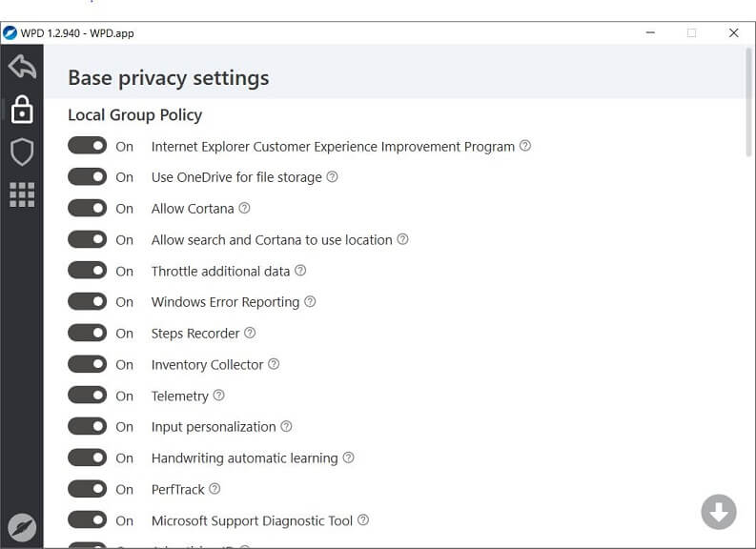Toggle Use OneDrive for file storage switch
Screen dimensions: 756x549
coord(88,177)
